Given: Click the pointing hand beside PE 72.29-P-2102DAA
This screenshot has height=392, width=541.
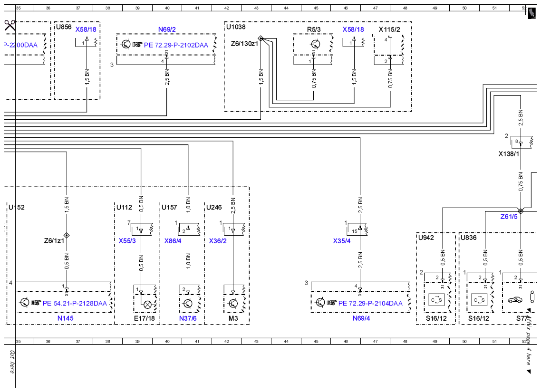Looking at the screenshot, I should pos(137,45).
